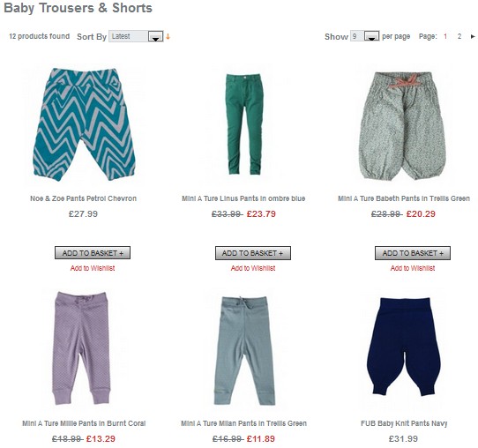Toggle sort direction with orange arrow
Viewport: 478px width, 448px height.
[168, 37]
